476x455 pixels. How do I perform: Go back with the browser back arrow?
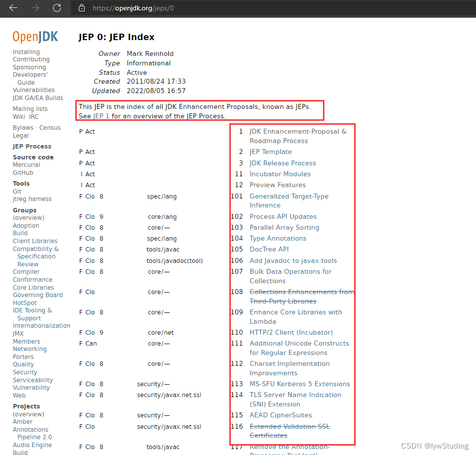point(13,8)
